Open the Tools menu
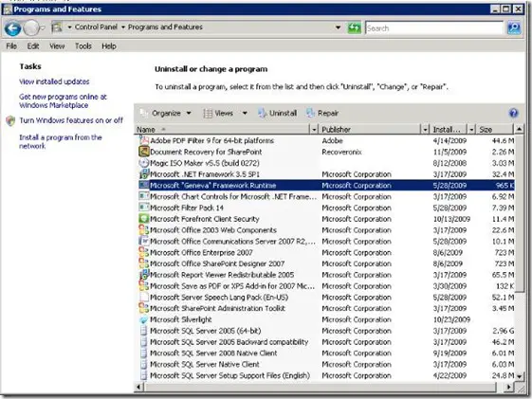Screen dimensions: 532x399 [x=83, y=46]
